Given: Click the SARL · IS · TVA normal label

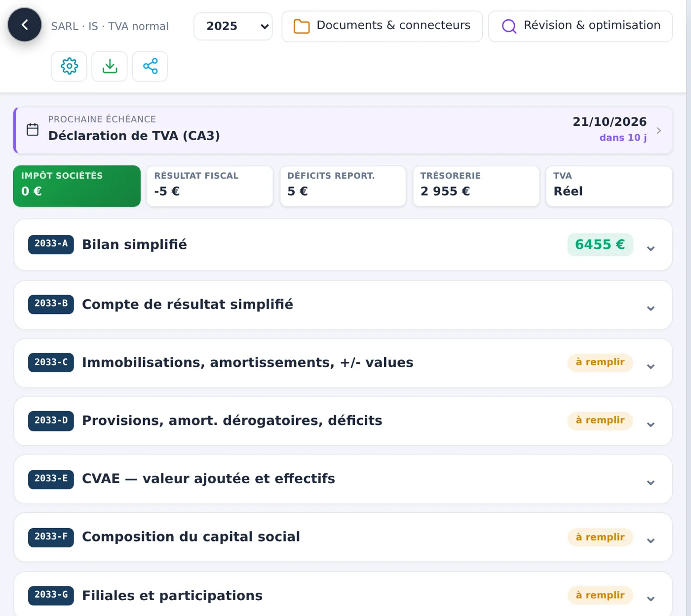Looking at the screenshot, I should (110, 26).
